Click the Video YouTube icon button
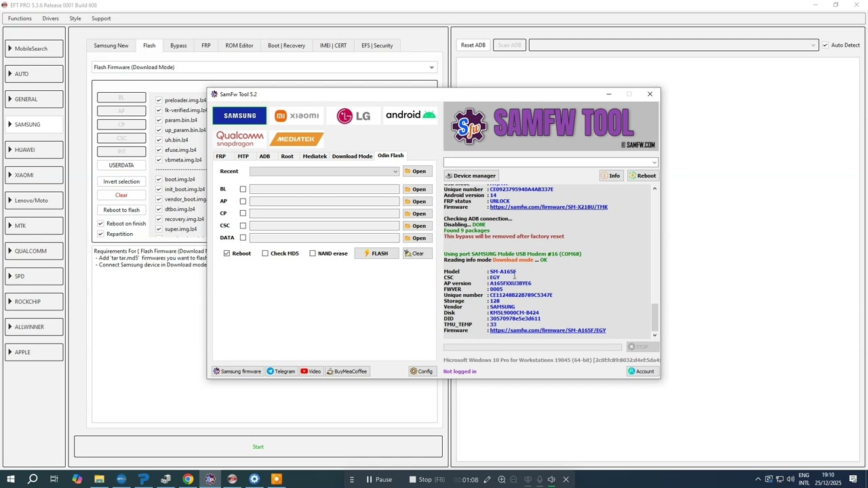Viewport: 868px width, 488px height. pyautogui.click(x=311, y=371)
